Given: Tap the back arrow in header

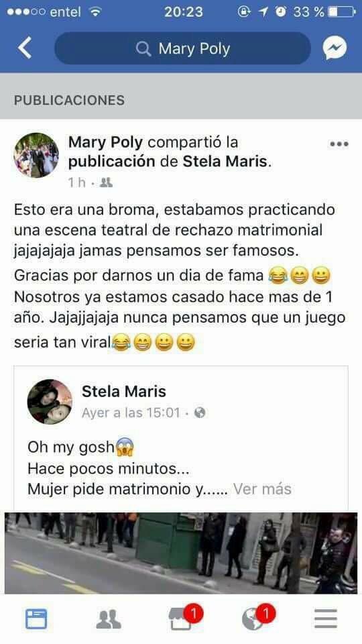Looking at the screenshot, I should [x=25, y=48].
